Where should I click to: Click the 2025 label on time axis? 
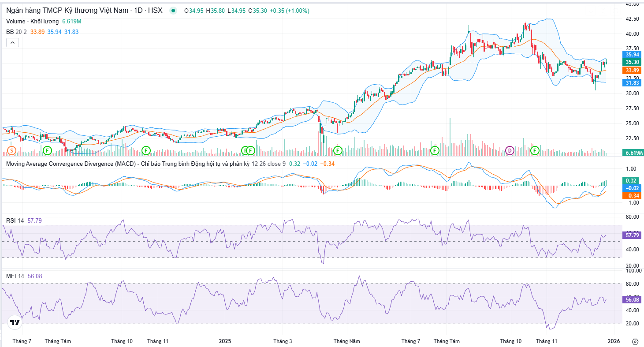[x=225, y=341]
